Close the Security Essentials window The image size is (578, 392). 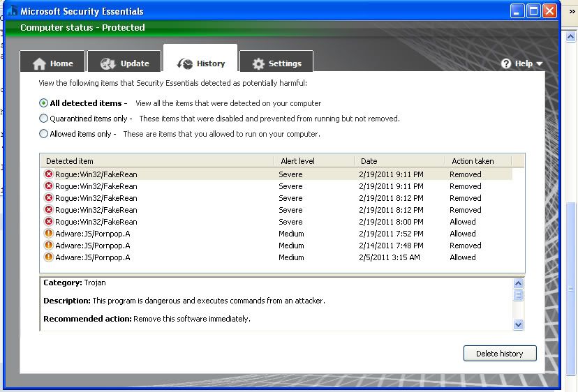549,11
